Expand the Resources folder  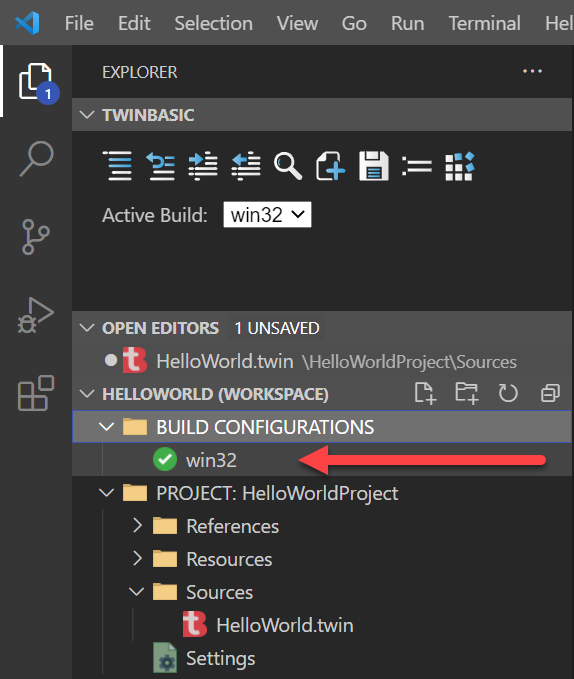tap(137, 559)
